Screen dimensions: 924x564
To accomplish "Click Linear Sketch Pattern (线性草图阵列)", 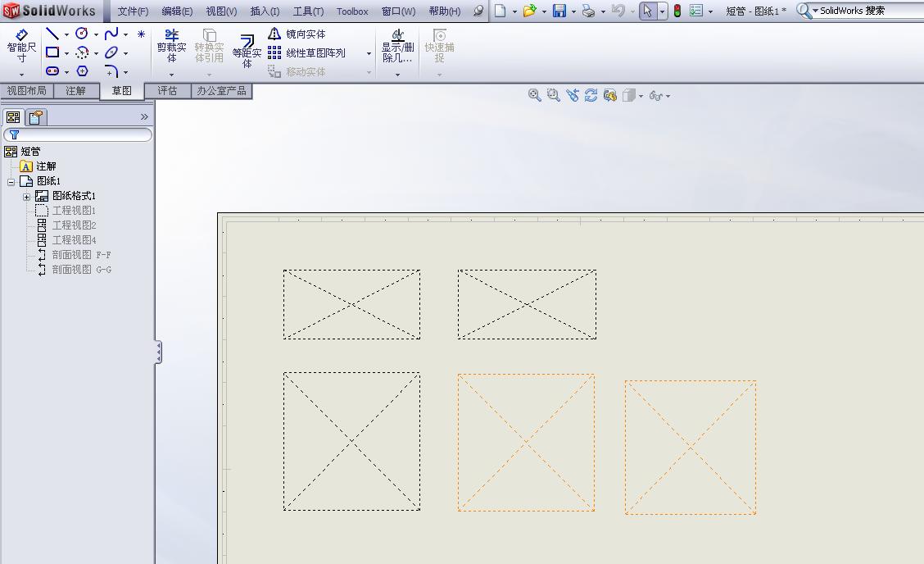I will point(306,53).
